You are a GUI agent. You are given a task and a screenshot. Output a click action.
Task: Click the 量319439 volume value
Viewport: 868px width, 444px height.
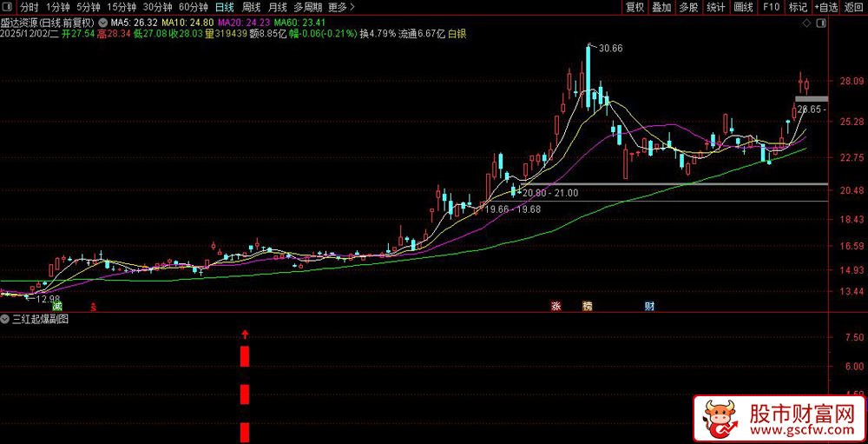point(227,34)
